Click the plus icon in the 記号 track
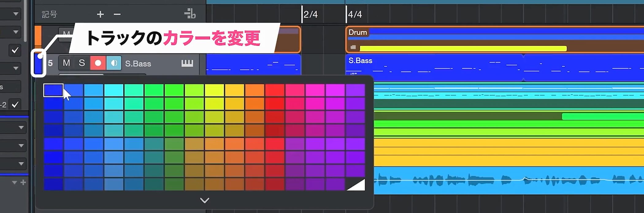644x213 pixels. coord(100,14)
